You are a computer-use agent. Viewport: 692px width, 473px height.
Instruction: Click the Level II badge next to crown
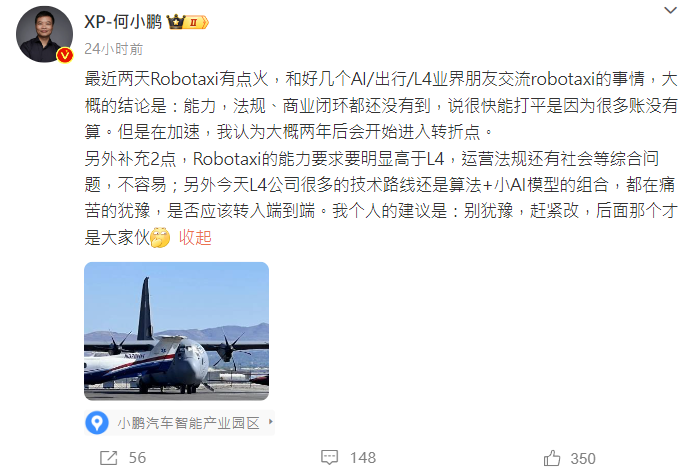196,22
